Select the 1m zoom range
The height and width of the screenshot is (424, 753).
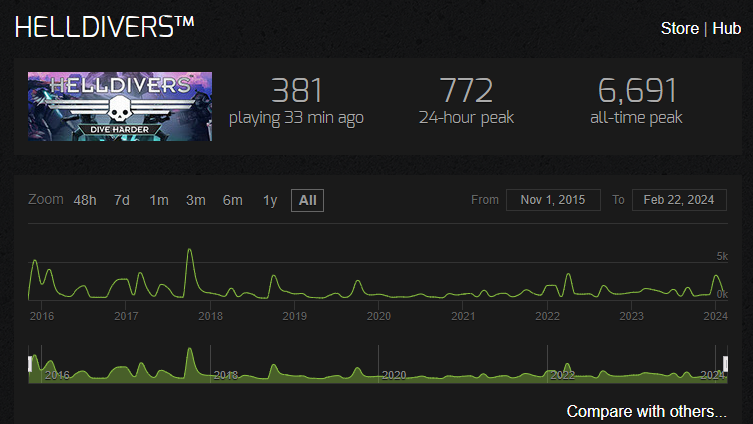[x=158, y=200]
